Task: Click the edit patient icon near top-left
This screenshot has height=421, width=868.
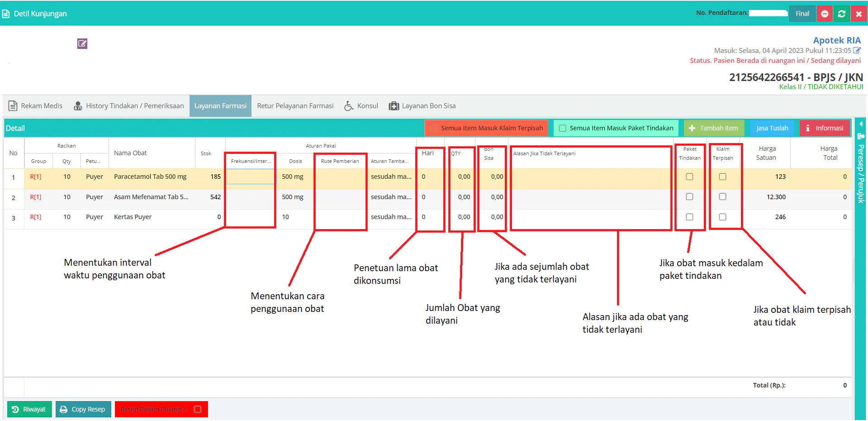Action: pyautogui.click(x=82, y=43)
